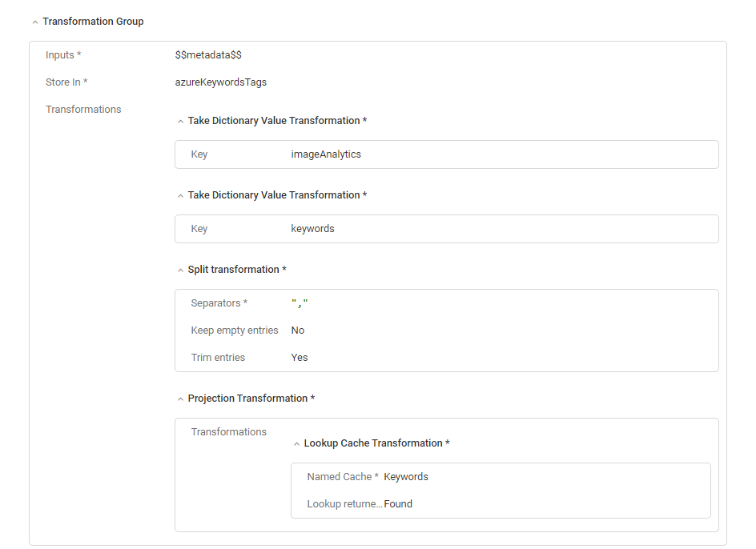Select the keywords key value
This screenshot has width=756, height=549.
point(312,229)
